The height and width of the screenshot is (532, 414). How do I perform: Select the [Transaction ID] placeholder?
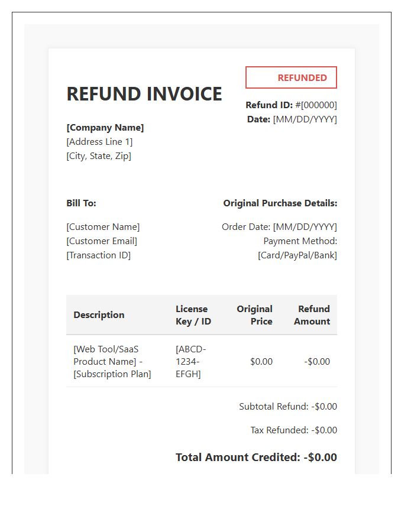pos(98,255)
